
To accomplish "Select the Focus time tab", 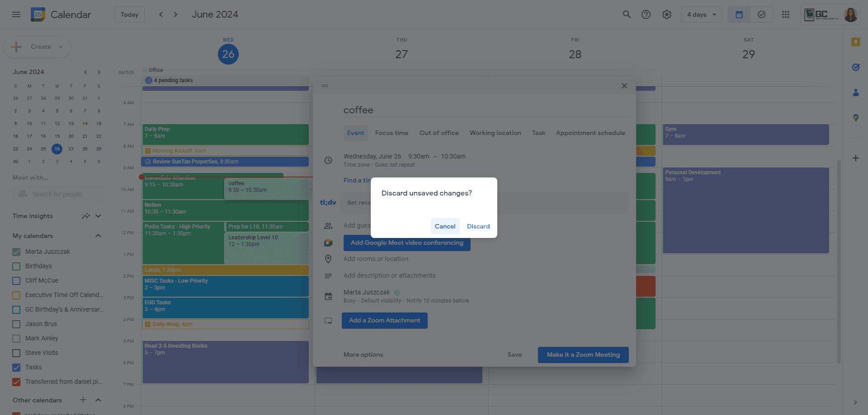I will [x=392, y=133].
